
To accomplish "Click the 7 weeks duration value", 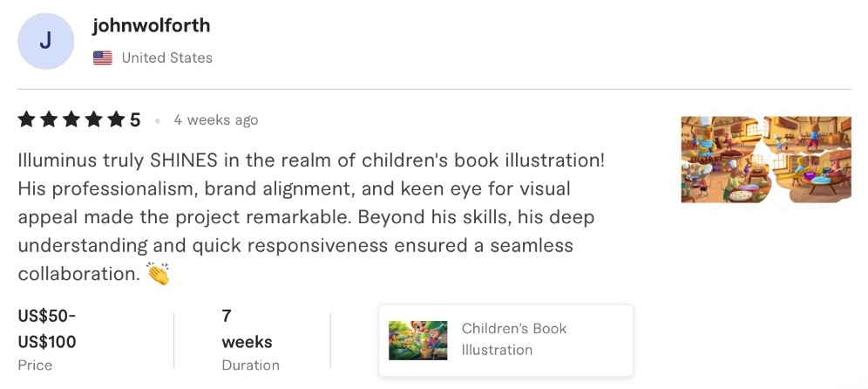I will tap(247, 329).
